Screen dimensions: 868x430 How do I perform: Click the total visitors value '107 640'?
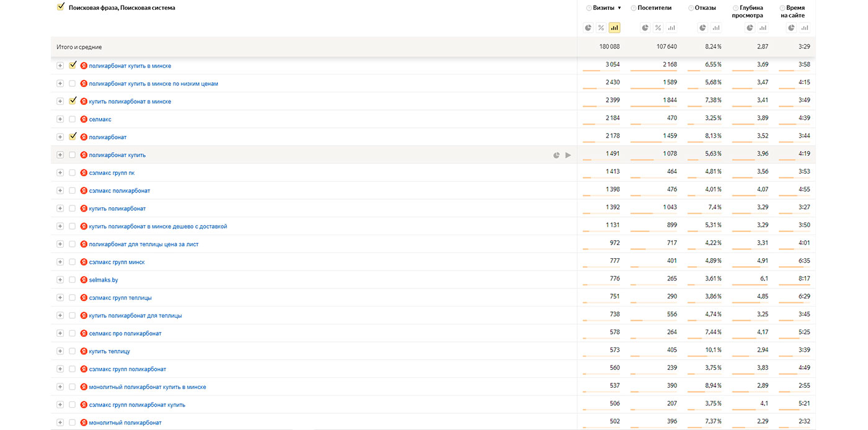click(x=666, y=47)
